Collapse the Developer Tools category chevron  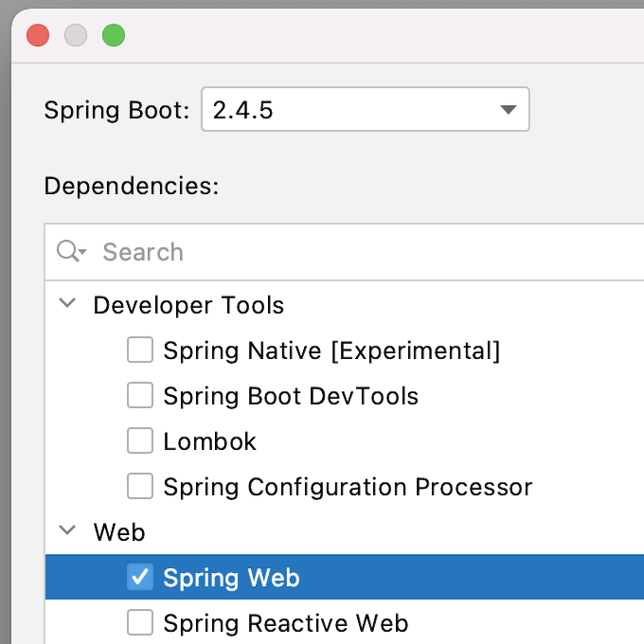coord(67,305)
